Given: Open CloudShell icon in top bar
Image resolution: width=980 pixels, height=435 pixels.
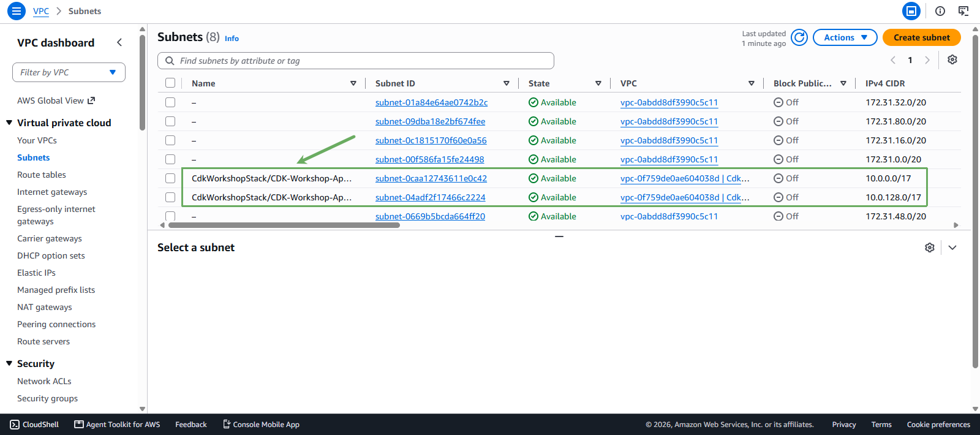Looking at the screenshot, I should click(x=963, y=11).
